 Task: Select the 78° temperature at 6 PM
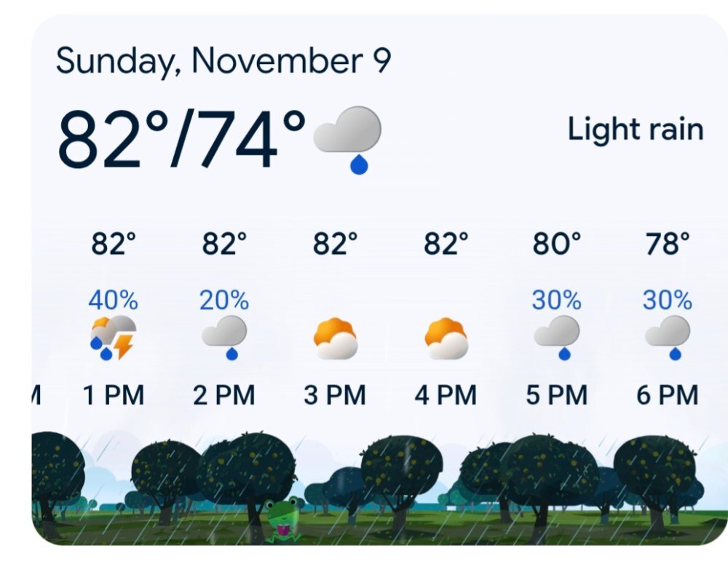(x=668, y=244)
